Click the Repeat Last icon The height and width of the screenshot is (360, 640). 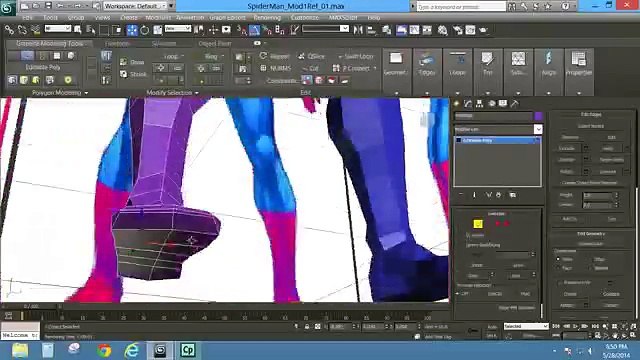pyautogui.click(x=275, y=56)
